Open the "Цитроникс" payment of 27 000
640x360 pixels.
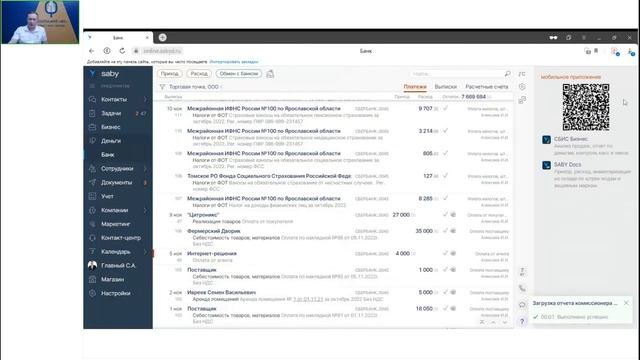click(333, 218)
